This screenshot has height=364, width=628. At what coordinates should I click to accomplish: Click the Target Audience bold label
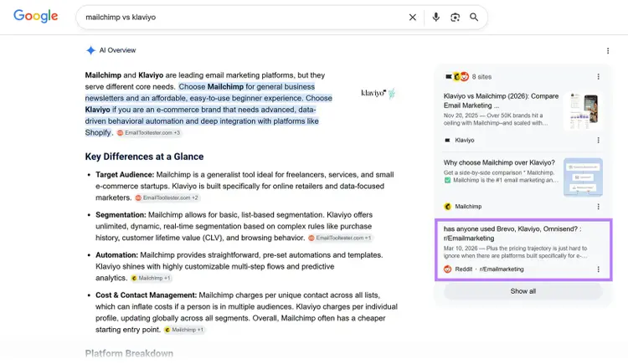(125, 175)
